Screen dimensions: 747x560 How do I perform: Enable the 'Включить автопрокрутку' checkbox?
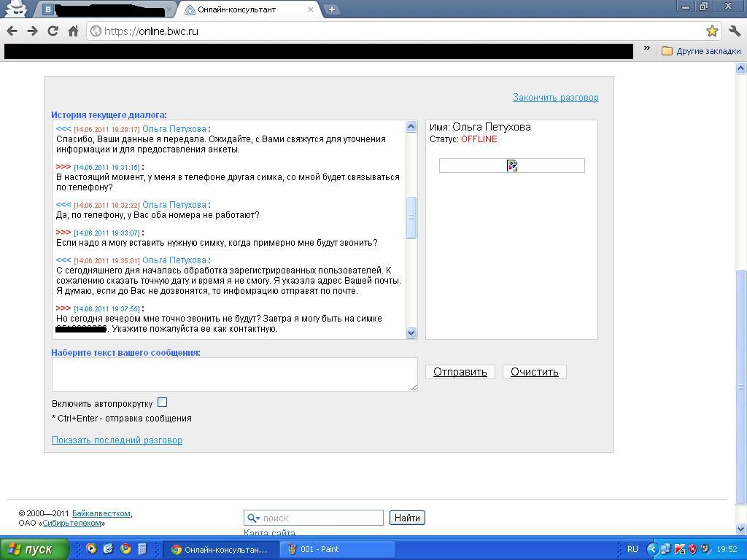point(162,402)
